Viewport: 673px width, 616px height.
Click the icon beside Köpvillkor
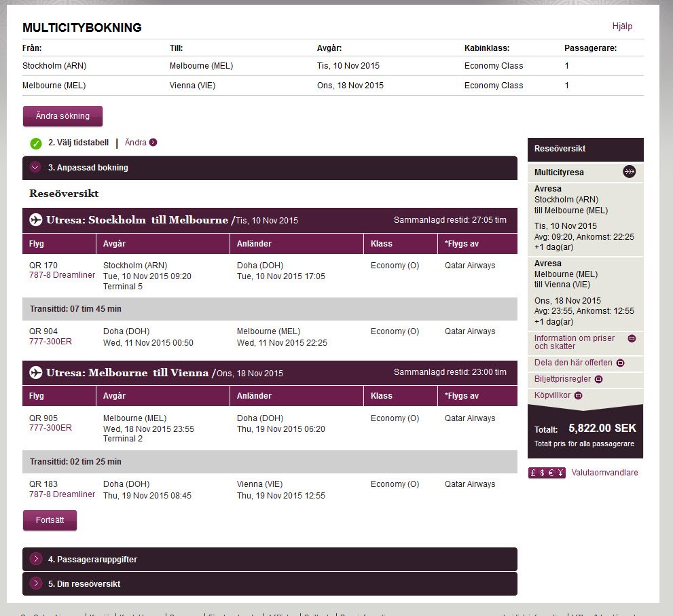pos(578,395)
